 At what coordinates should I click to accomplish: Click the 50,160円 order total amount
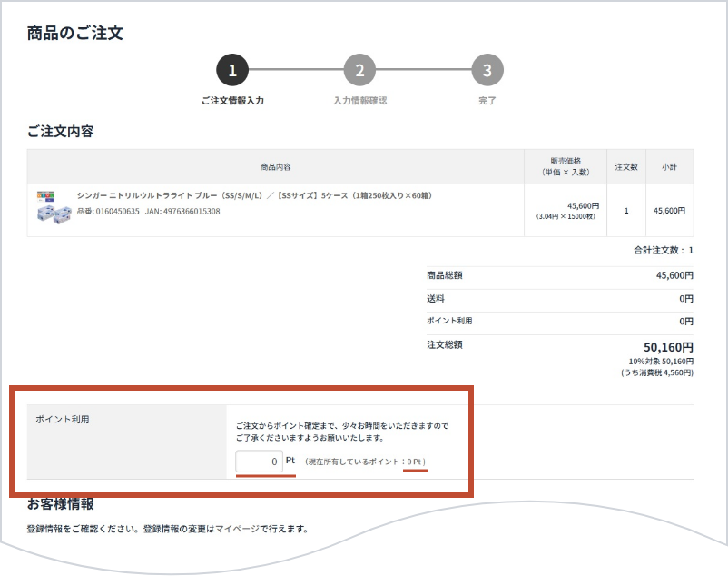click(x=668, y=347)
